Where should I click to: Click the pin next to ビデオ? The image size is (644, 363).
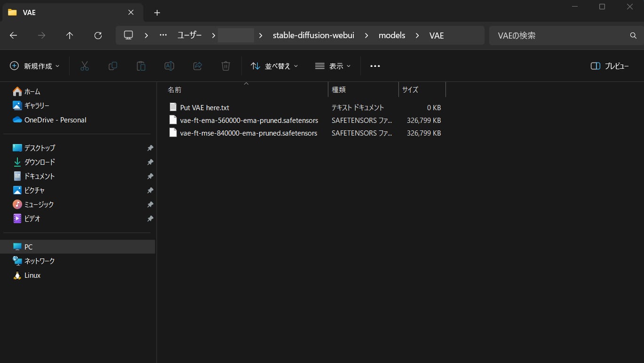pyautogui.click(x=150, y=218)
